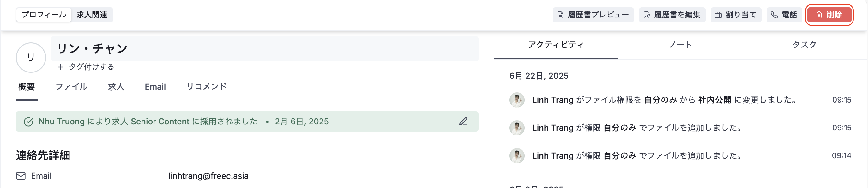
Task: Click Linh Trang avatar on first activity
Action: click(x=517, y=100)
